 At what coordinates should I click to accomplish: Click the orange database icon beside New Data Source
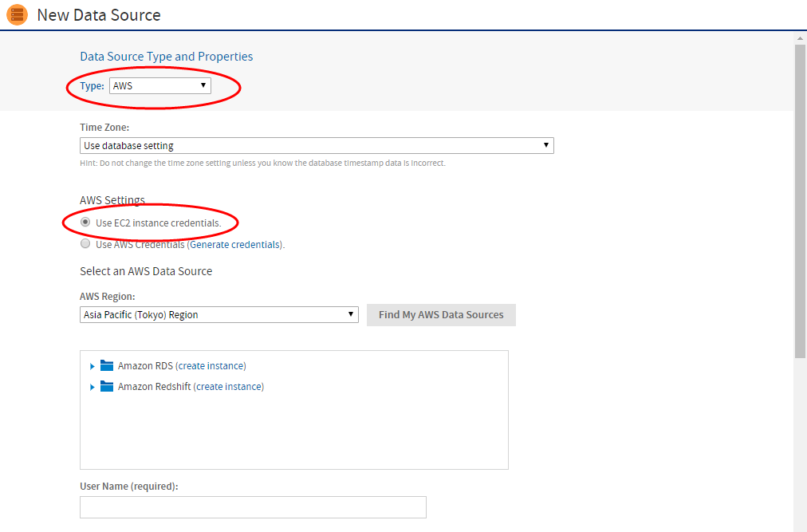[17, 14]
